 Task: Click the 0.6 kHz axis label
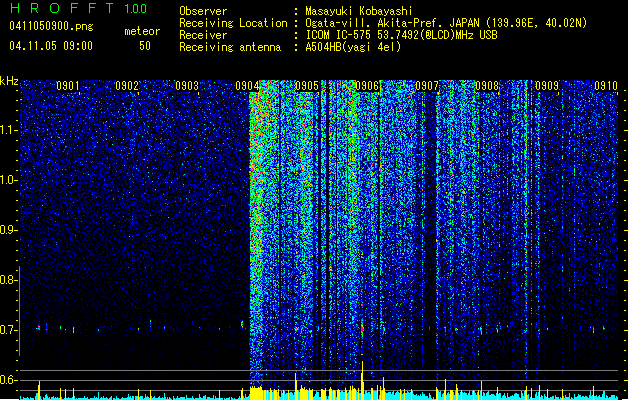coord(8,380)
